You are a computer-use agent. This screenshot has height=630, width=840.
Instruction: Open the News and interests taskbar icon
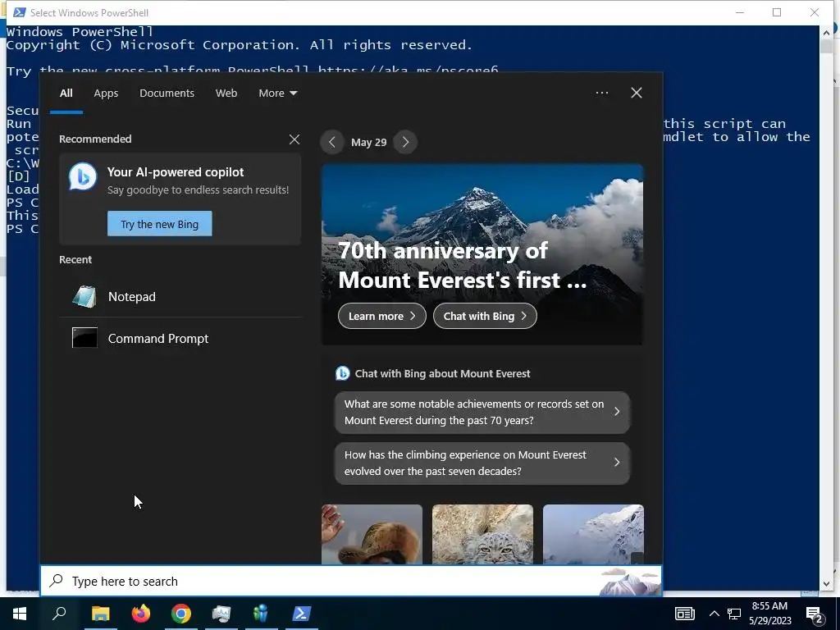pos(685,614)
